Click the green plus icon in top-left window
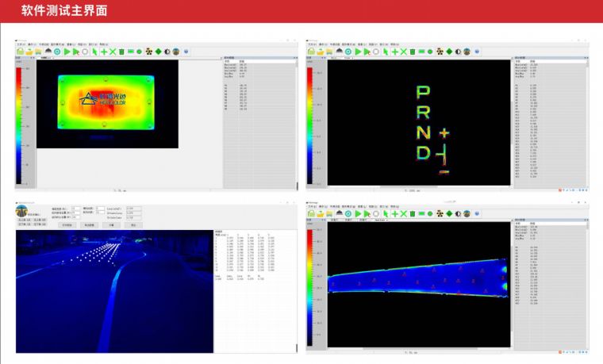 (104, 51)
